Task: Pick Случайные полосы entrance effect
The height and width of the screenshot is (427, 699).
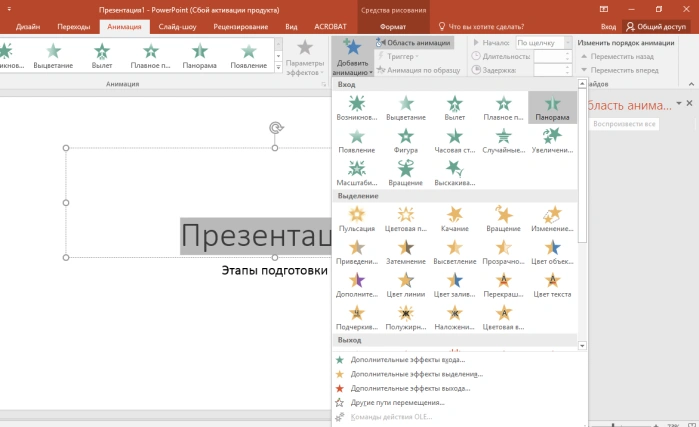Action: (x=503, y=141)
